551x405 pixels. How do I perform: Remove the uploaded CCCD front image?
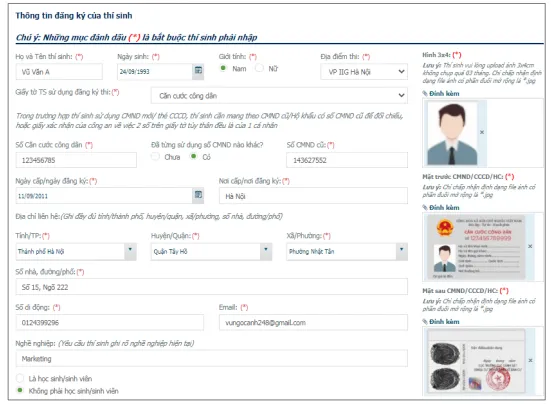point(530,247)
